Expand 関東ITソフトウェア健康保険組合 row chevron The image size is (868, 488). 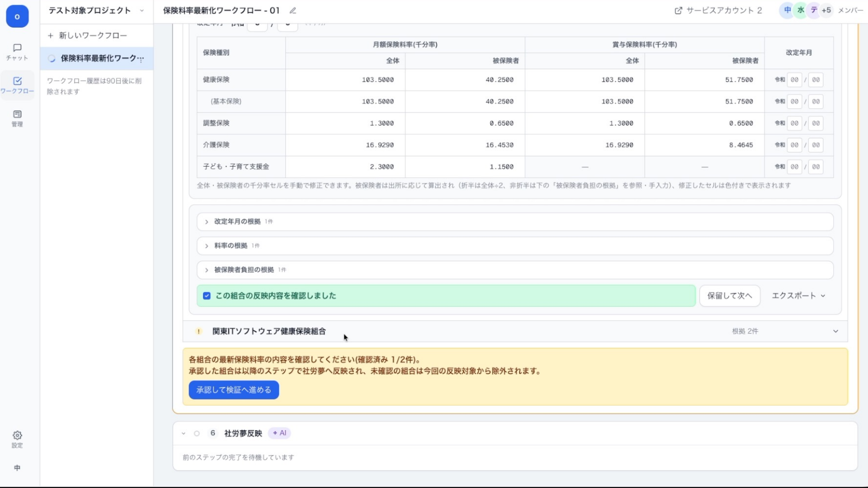pyautogui.click(x=835, y=331)
